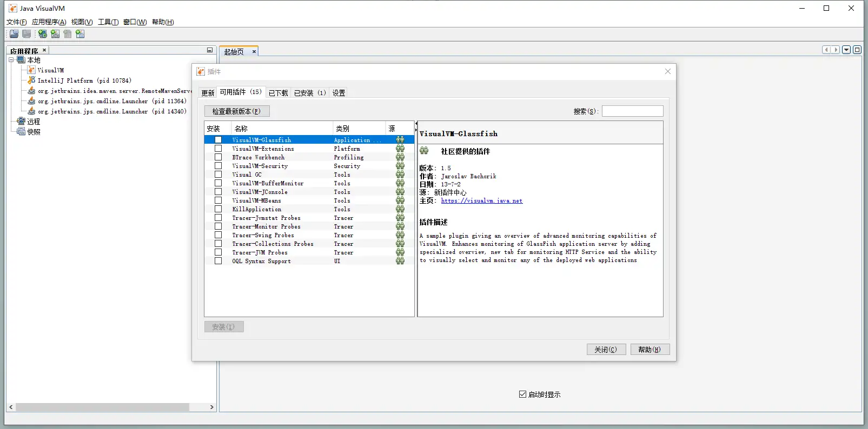The width and height of the screenshot is (868, 429).
Task: Click the Add Remote Host toolbar icon
Action: [42, 34]
